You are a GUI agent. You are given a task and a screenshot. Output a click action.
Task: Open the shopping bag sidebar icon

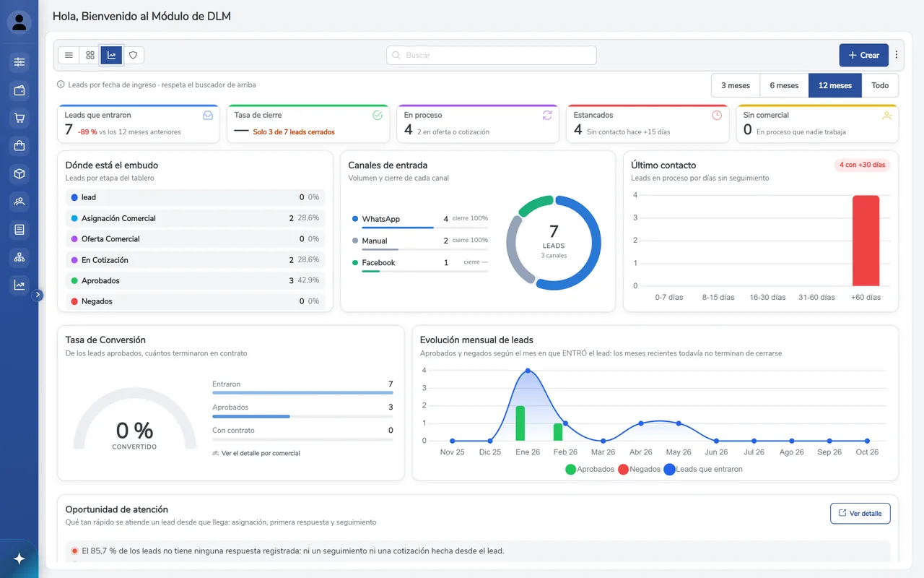(x=19, y=146)
